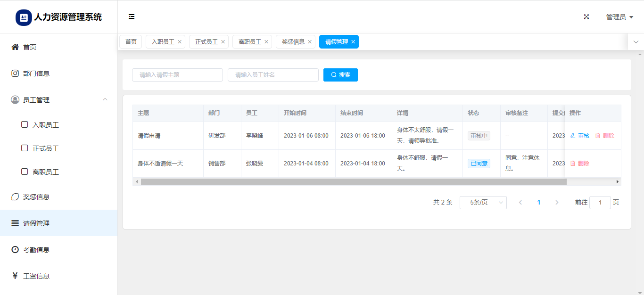The image size is (644, 295).
Task: Click 审核 for 李晓峰's leave request
Action: 580,136
